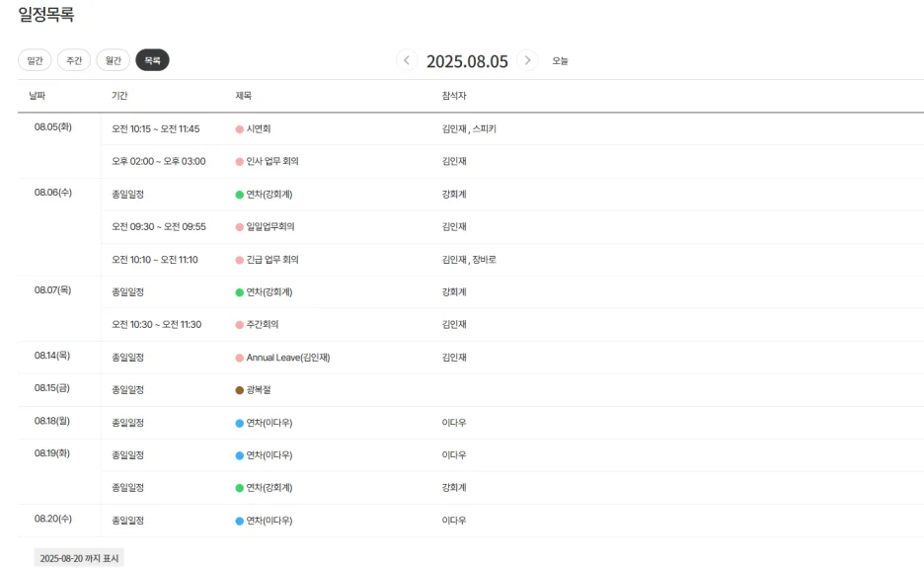Open 08.20 연차(이다우) entry
The width and height of the screenshot is (924, 568).
(269, 521)
